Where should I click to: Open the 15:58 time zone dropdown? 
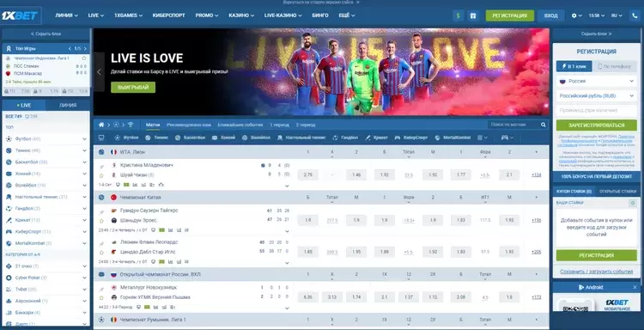pyautogui.click(x=597, y=15)
